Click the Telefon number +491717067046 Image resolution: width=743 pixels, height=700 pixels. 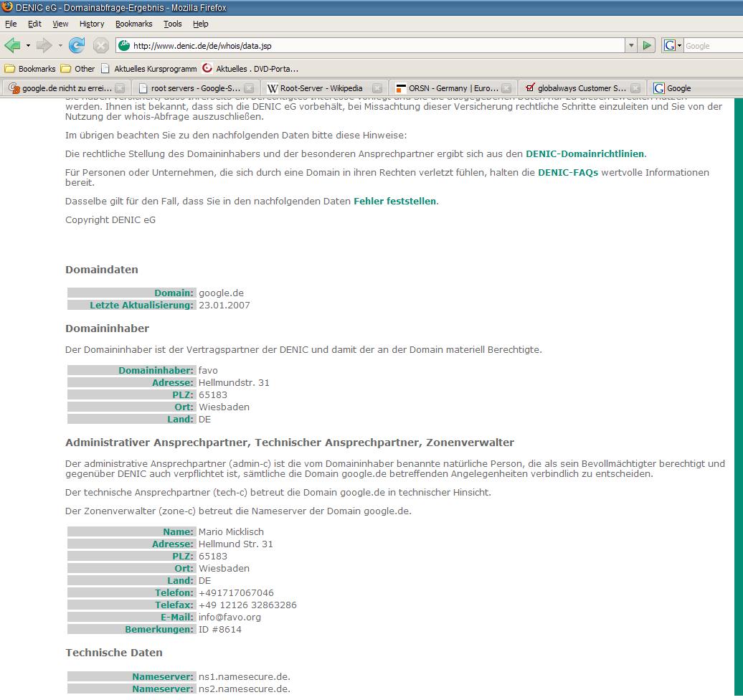click(x=236, y=592)
